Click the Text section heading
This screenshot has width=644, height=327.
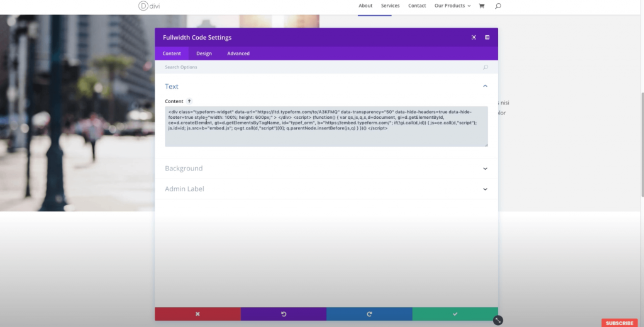(172, 86)
